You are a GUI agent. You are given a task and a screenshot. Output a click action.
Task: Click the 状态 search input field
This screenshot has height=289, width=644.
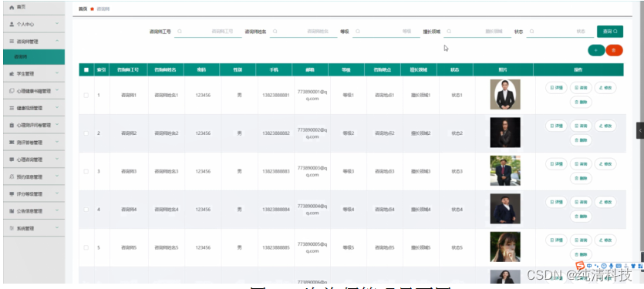[560, 31]
